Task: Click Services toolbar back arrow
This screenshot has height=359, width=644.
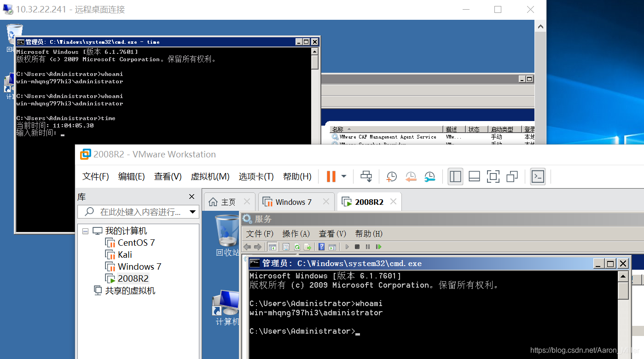Action: (248, 247)
